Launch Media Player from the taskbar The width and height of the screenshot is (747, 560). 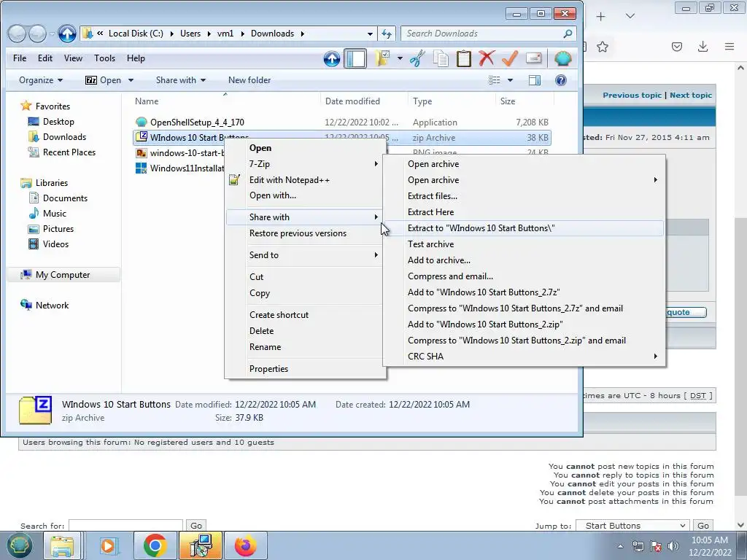point(108,545)
